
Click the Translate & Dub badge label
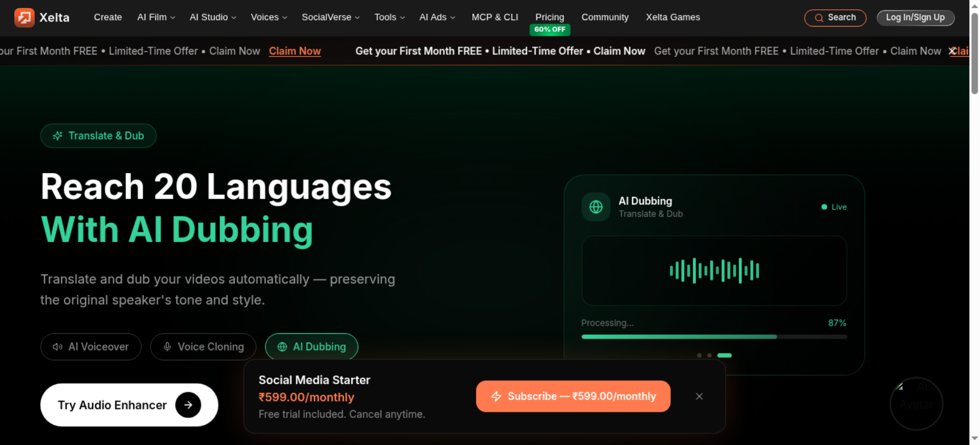pyautogui.click(x=106, y=136)
